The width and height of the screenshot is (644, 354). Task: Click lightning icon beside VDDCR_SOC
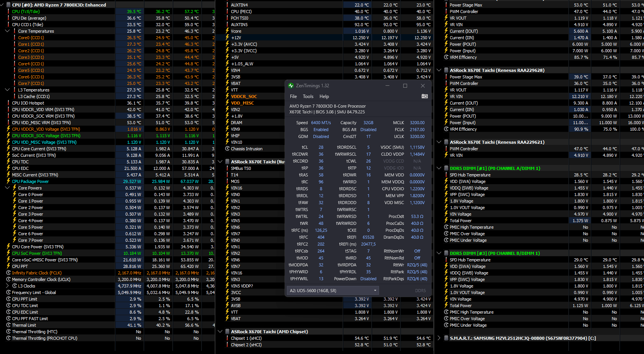(227, 96)
